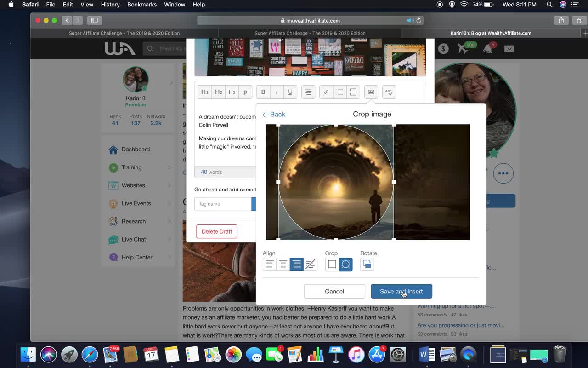Run the ABC spell check tool
The image size is (588, 368).
pos(389,92)
